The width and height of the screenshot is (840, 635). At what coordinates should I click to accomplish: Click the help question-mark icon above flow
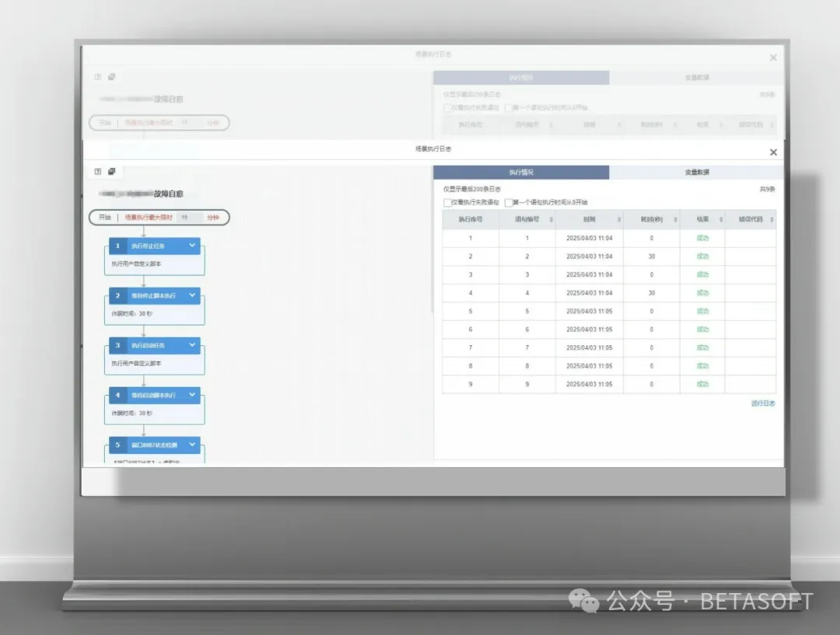pos(97,171)
